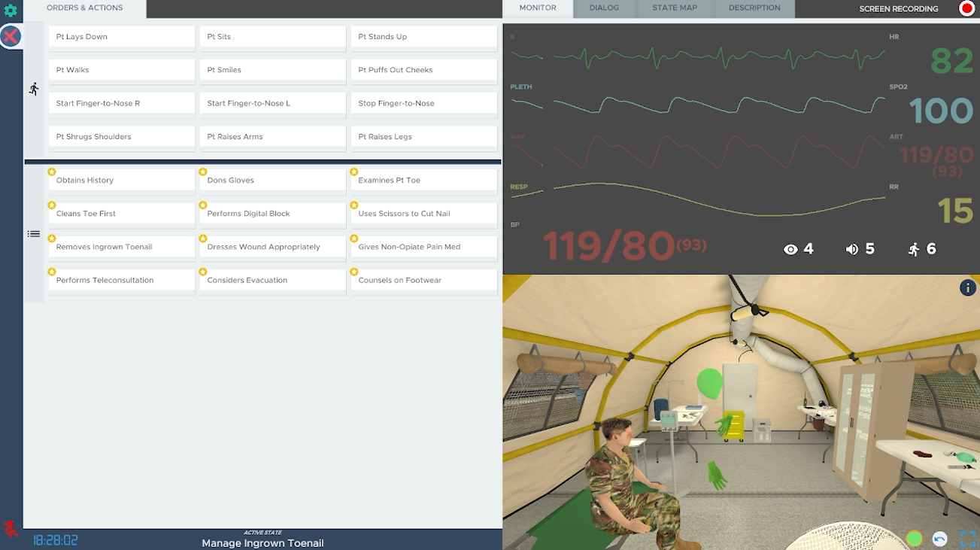Open settings via the green gear icon
The width and height of the screenshot is (980, 550).
pyautogui.click(x=11, y=11)
